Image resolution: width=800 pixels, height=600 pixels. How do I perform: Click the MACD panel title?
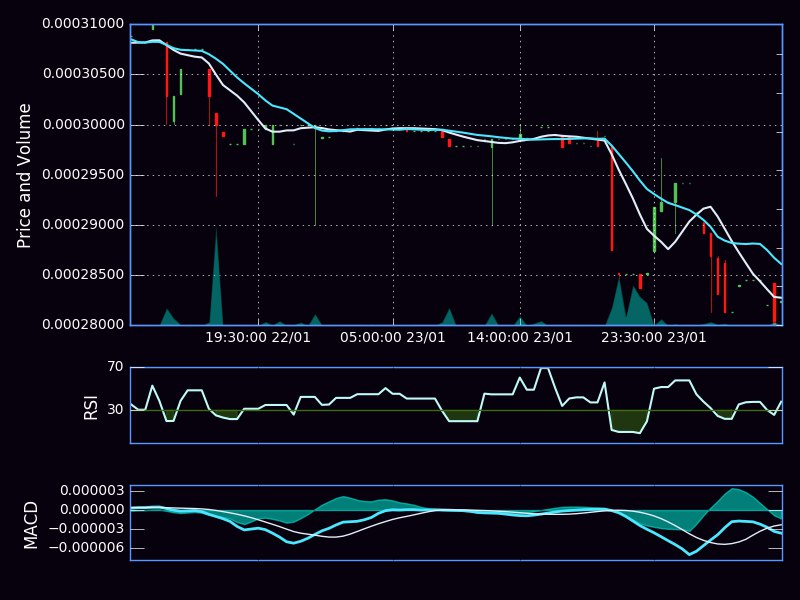click(31, 525)
